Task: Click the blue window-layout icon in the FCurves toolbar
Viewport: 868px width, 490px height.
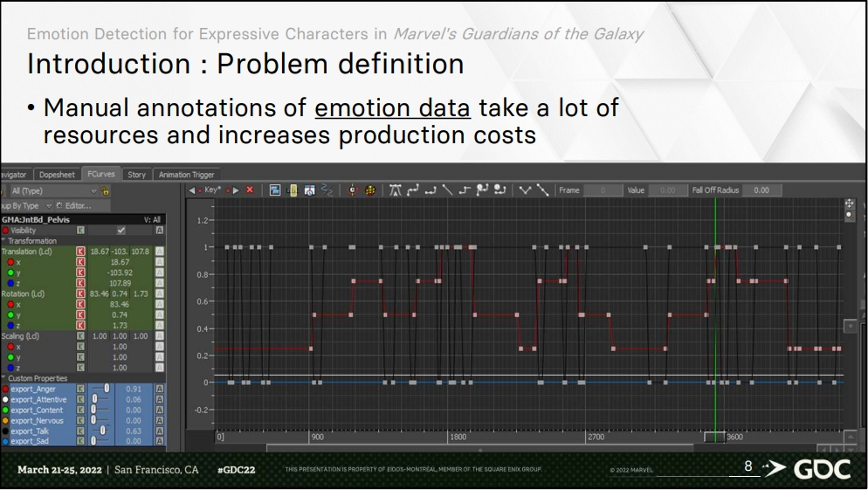Action: pyautogui.click(x=274, y=190)
